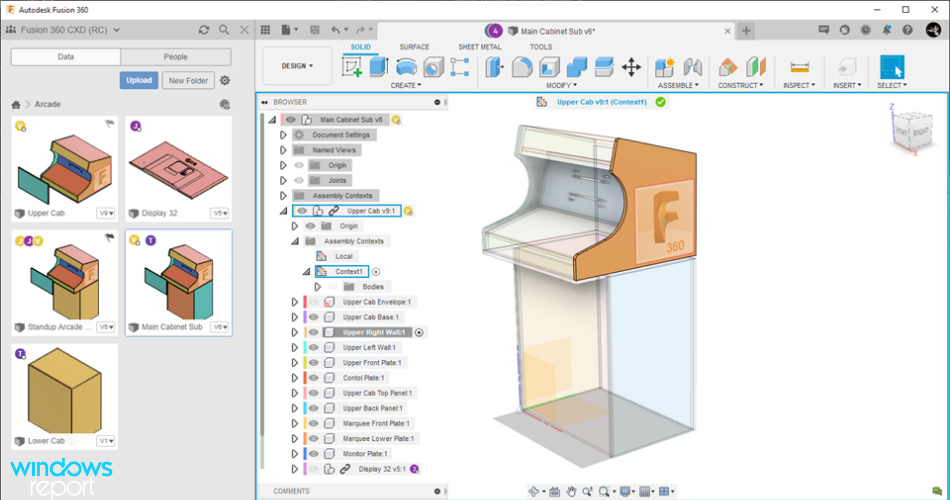Open Upper Cab version V9 dropdown
The width and height of the screenshot is (950, 500).
106,213
